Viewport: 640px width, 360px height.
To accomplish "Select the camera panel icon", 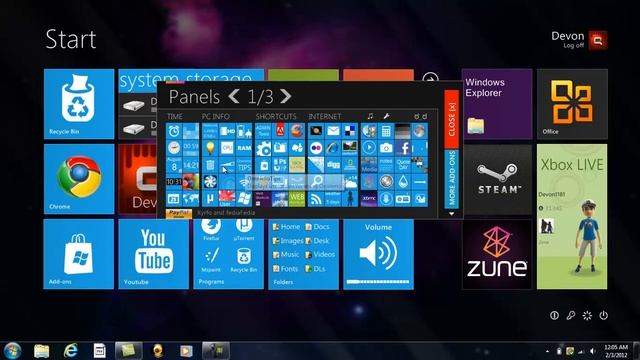I will [x=386, y=148].
